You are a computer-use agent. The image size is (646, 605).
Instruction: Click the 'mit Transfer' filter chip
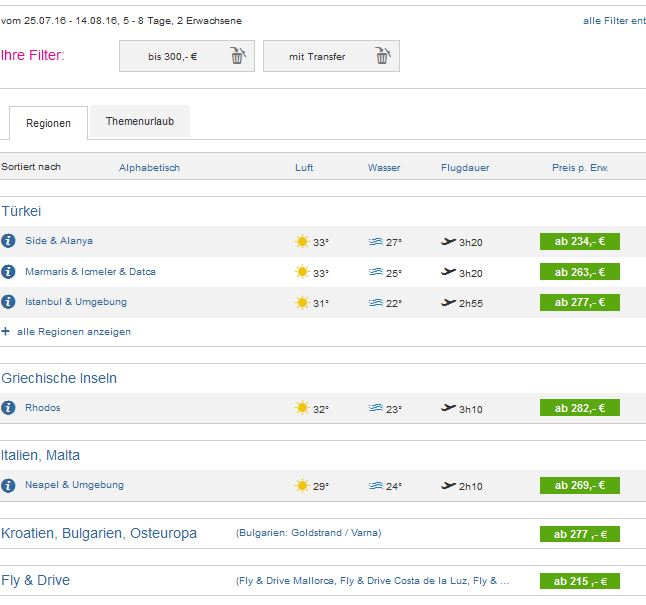(x=331, y=56)
